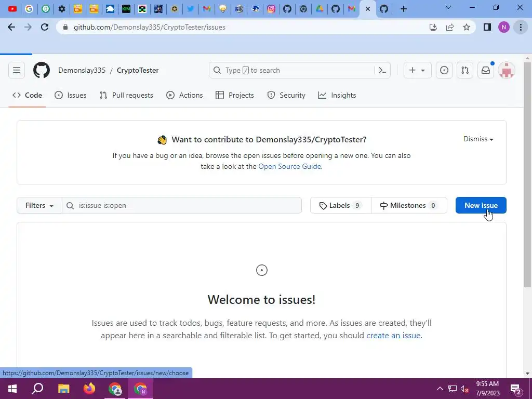Go to the Pull requests tab
532x399 pixels.
(126, 96)
